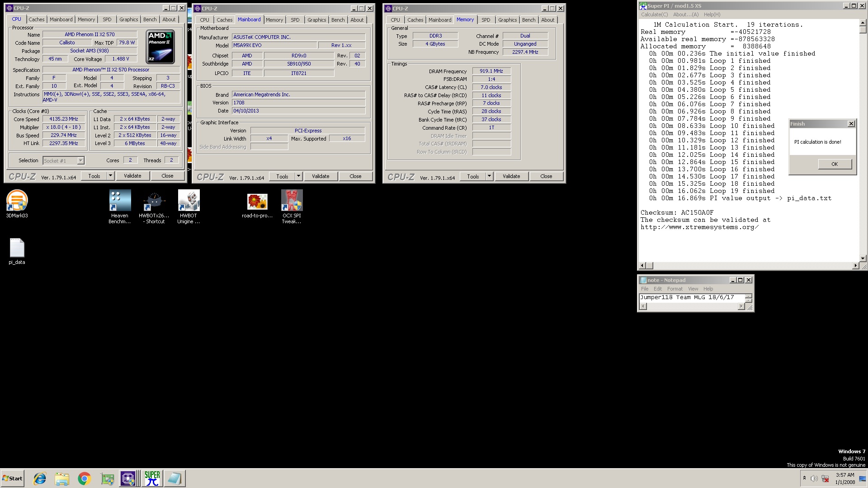Image resolution: width=868 pixels, height=488 pixels.
Task: Switch to Notepad taskbar button
Action: tap(175, 479)
